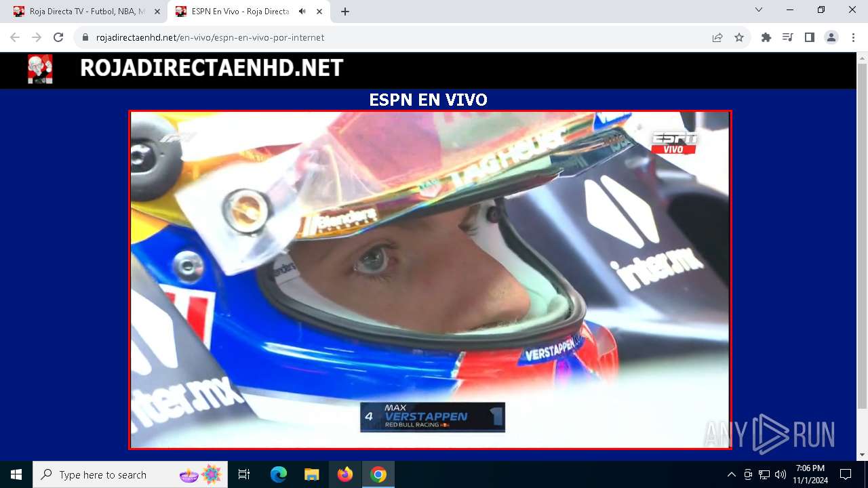The width and height of the screenshot is (868, 488).
Task: Launch Microsoft Edge from taskbar
Action: (x=279, y=474)
